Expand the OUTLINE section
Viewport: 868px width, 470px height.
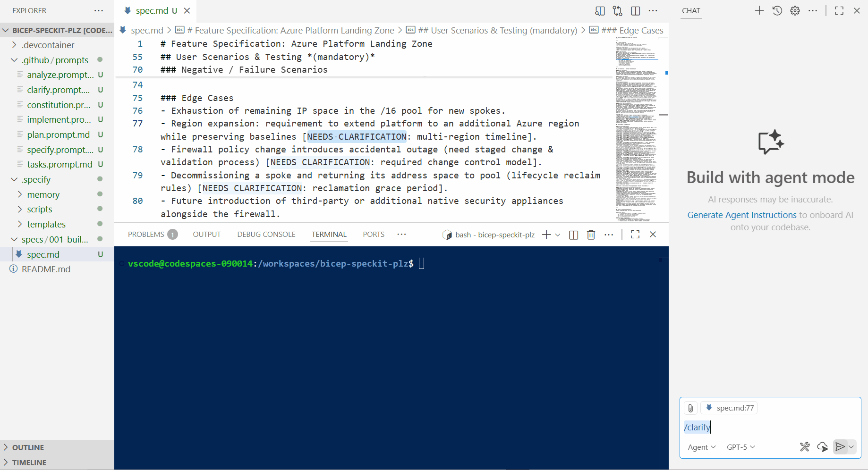tap(28, 447)
